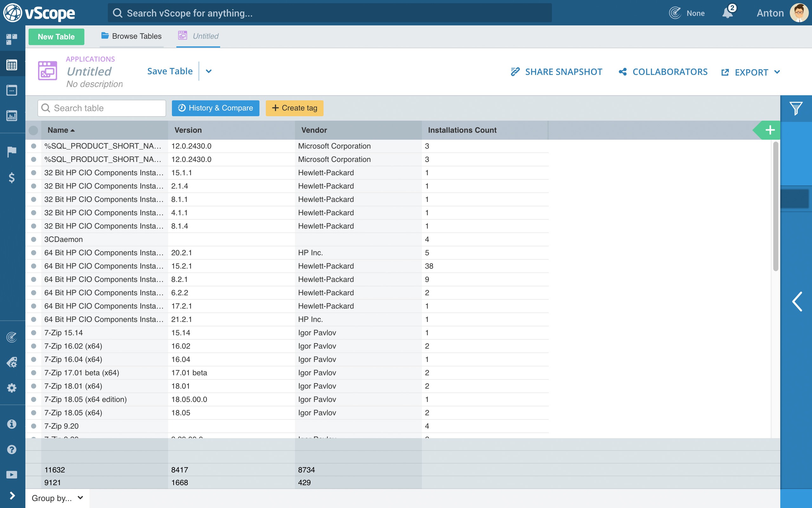Select the 7-Zip 17.01 beta (x64) row toggle
The width and height of the screenshot is (812, 508).
34,373
